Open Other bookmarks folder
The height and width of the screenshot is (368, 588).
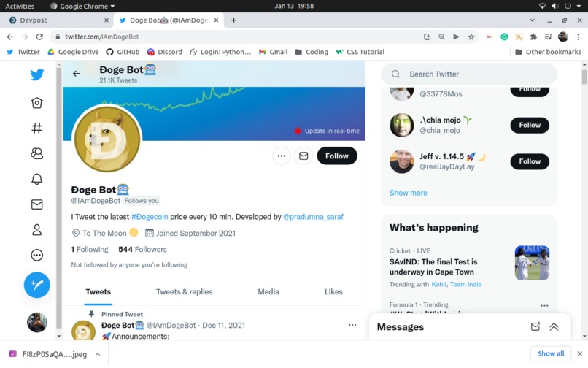click(549, 52)
